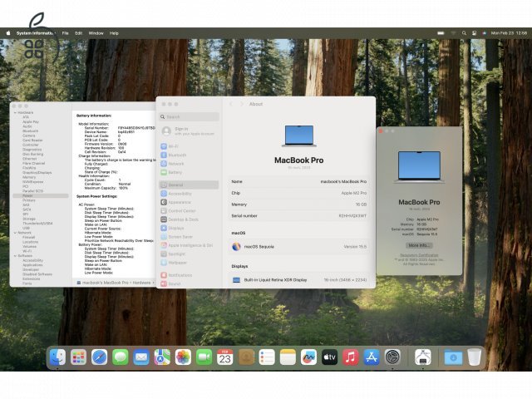
Task: Open the Mail app in the Dock
Action: pos(141,357)
